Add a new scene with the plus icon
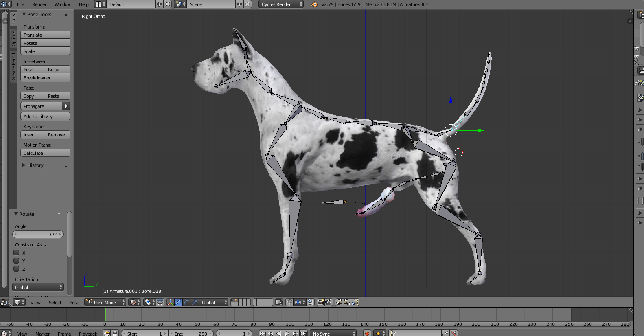 coord(239,4)
